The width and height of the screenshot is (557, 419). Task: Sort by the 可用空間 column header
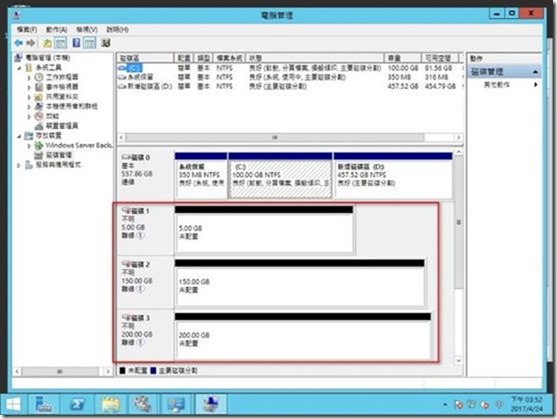[x=440, y=58]
